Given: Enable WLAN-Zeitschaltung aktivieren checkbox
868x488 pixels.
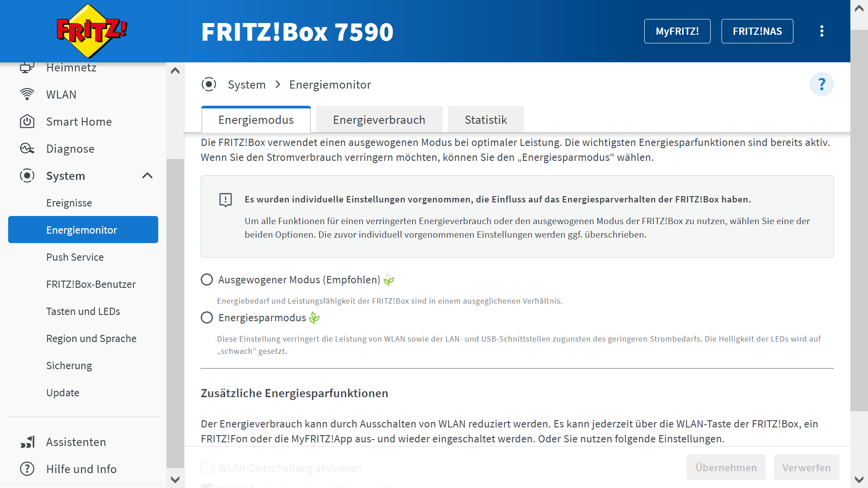Looking at the screenshot, I should [x=207, y=468].
